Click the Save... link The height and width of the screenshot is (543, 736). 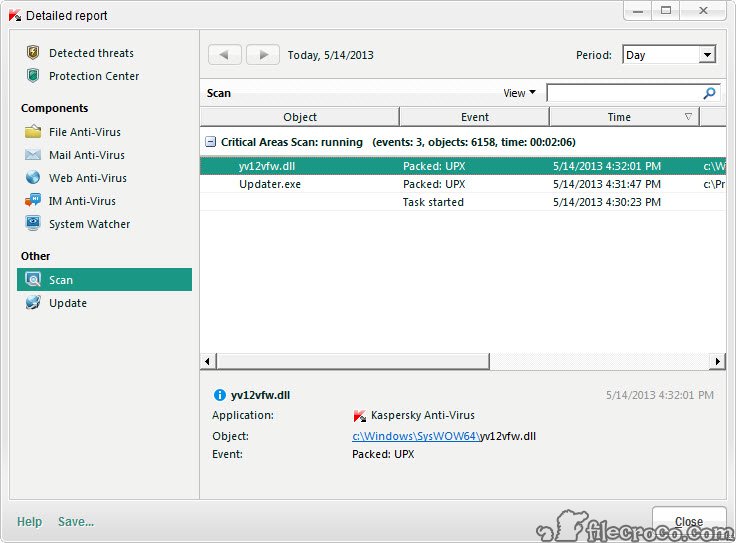(x=76, y=521)
